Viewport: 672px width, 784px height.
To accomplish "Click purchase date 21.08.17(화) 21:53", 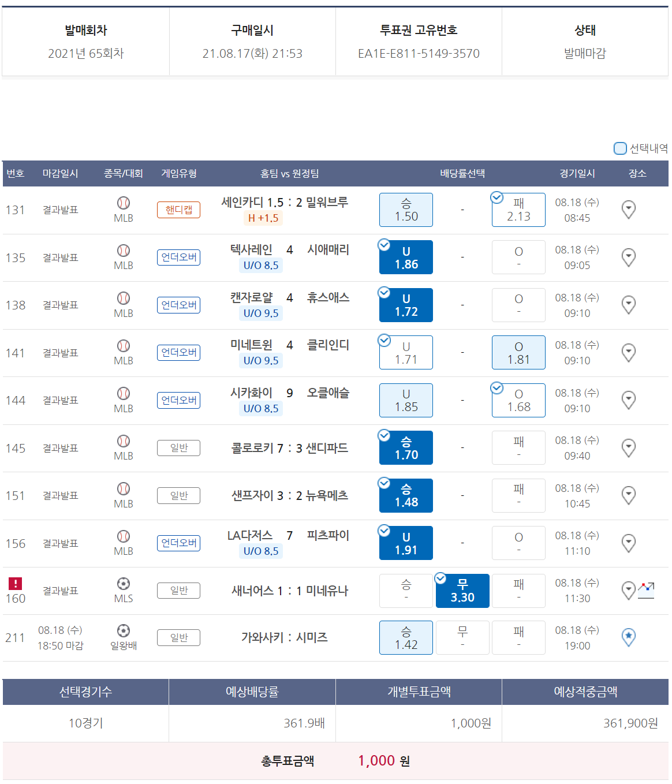I will pos(252,53).
